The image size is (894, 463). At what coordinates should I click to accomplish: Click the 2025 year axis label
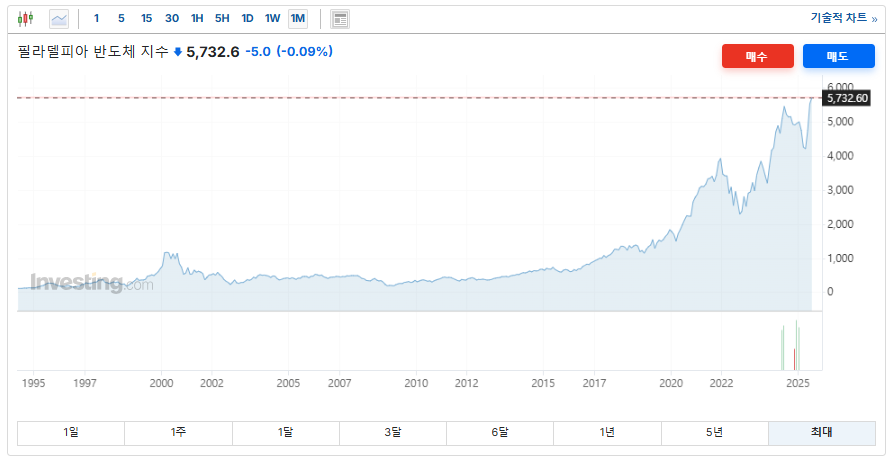click(798, 383)
